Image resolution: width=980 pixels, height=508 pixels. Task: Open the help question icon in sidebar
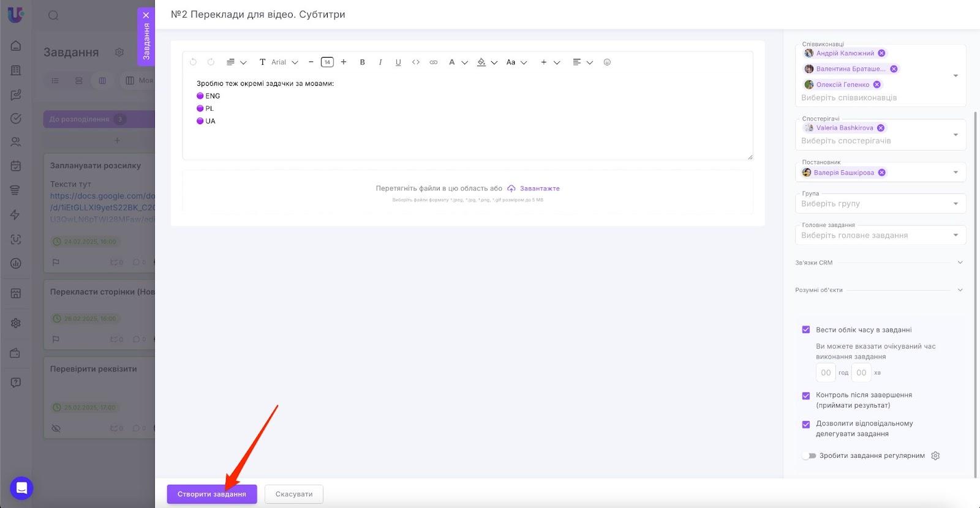[x=16, y=383]
